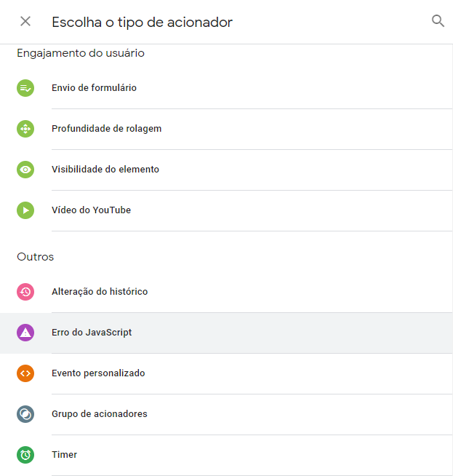Click the YouTube video play icon
Viewport: 453px width, 476px height.
click(x=25, y=210)
